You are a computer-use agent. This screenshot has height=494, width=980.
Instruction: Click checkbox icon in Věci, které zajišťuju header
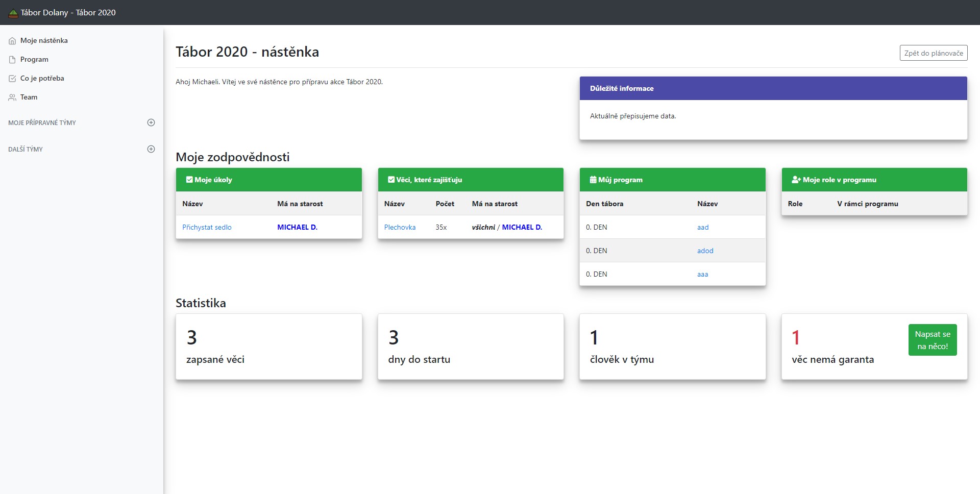click(391, 180)
